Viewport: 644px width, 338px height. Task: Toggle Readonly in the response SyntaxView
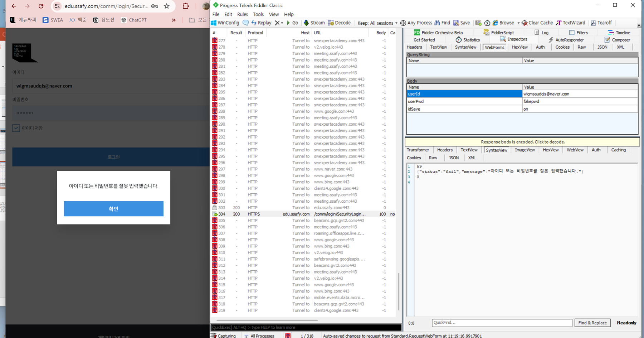[x=626, y=323]
